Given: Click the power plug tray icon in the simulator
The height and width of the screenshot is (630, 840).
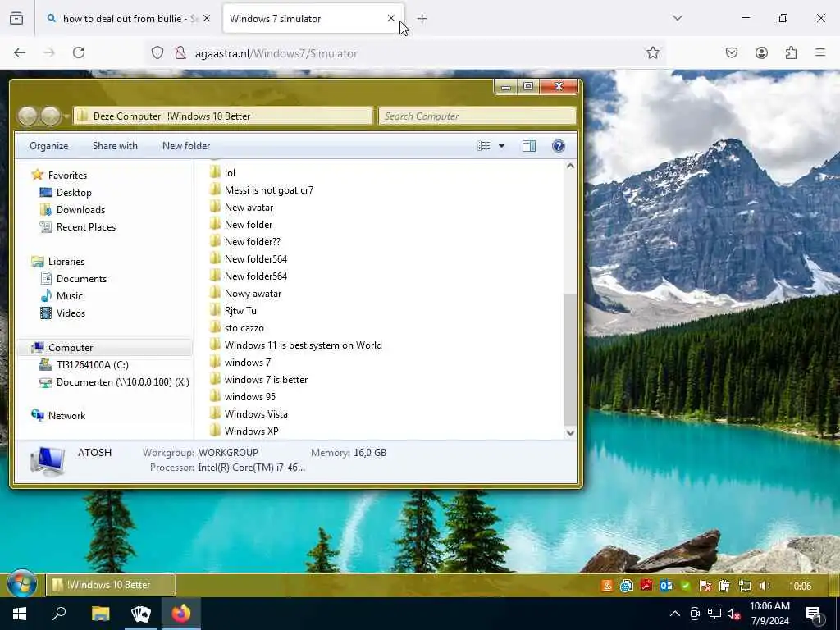Looking at the screenshot, I should click(x=724, y=586).
